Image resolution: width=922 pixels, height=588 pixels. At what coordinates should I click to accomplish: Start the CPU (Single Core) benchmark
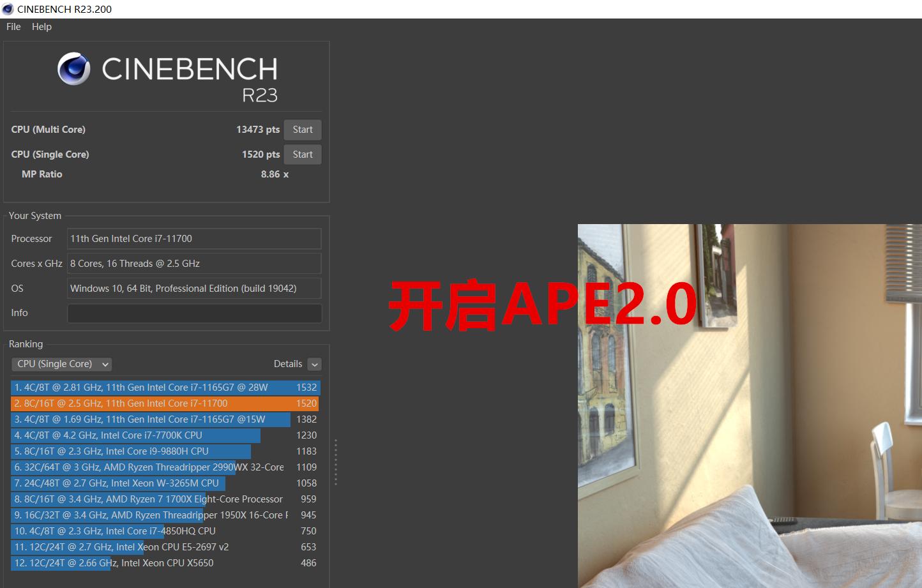(x=302, y=154)
